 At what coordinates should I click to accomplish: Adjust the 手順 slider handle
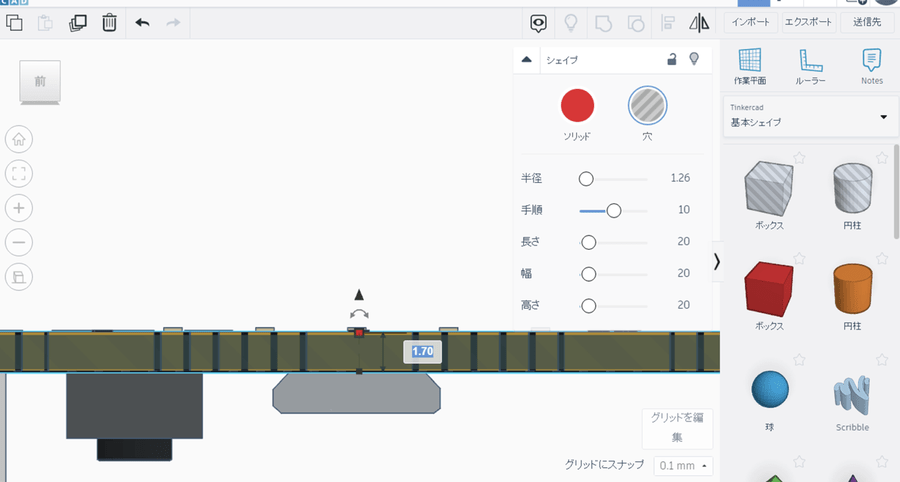(614, 211)
